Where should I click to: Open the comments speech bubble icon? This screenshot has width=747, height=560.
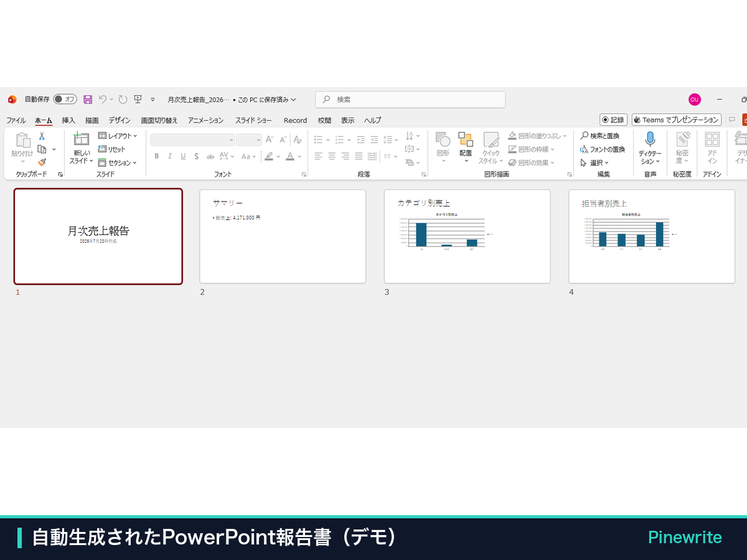(732, 119)
